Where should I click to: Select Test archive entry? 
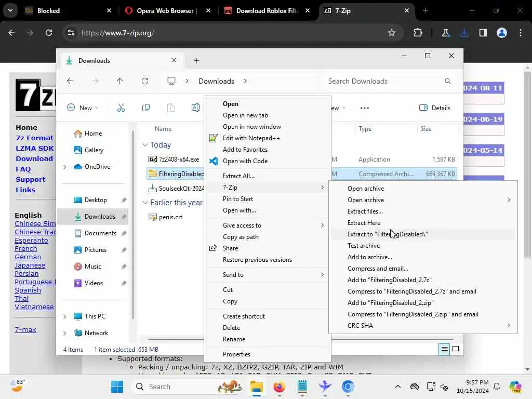423,246
